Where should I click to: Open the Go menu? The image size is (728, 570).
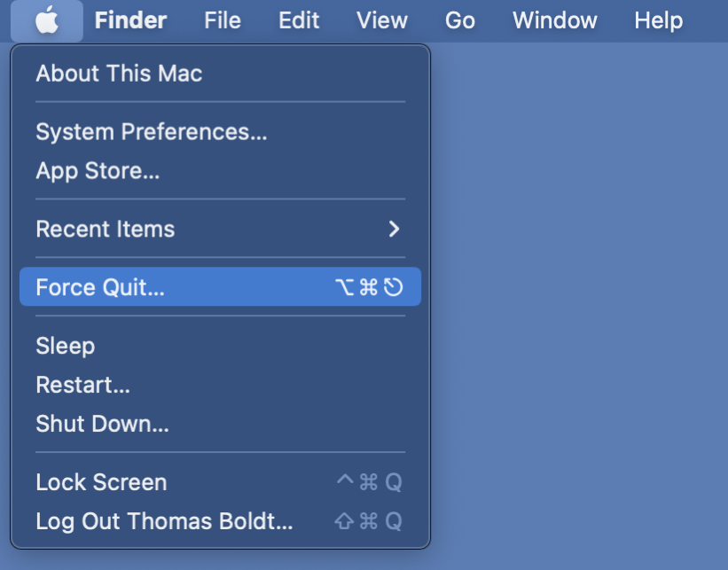coord(459,20)
